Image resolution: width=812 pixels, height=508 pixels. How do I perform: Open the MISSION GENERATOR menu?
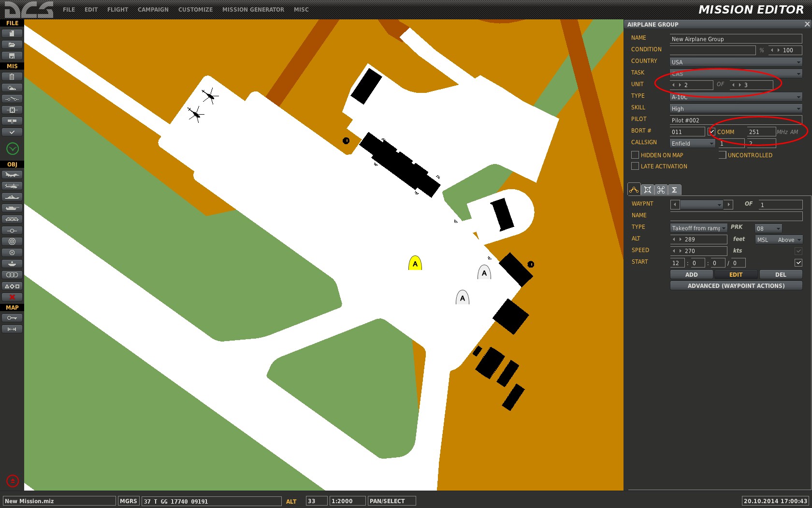[x=253, y=10]
